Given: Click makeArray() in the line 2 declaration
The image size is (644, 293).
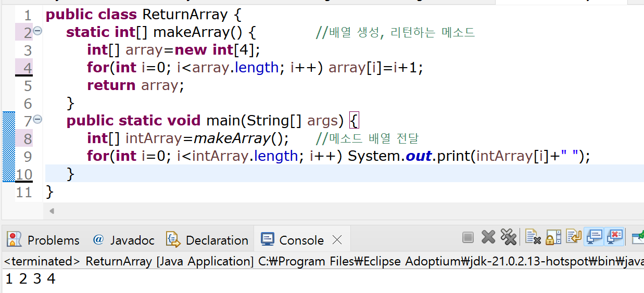Looking at the screenshot, I should (x=198, y=32).
